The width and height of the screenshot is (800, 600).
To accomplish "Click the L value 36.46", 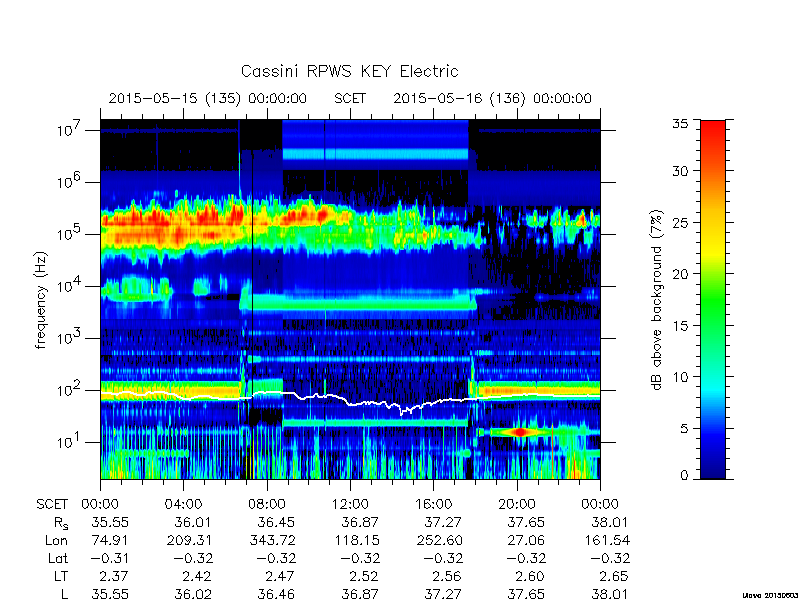I will (275, 594).
